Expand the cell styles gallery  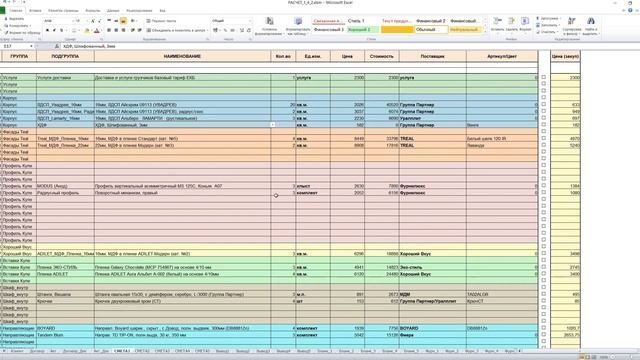click(485, 32)
